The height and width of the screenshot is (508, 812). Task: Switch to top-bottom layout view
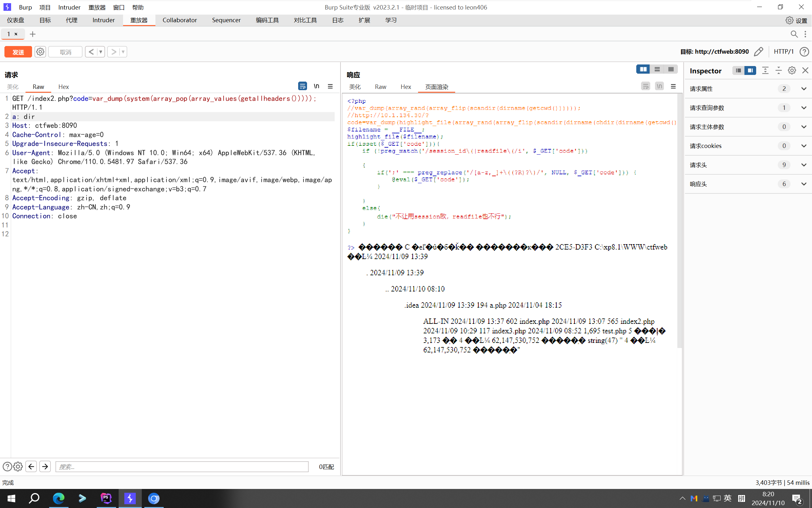tap(657, 69)
